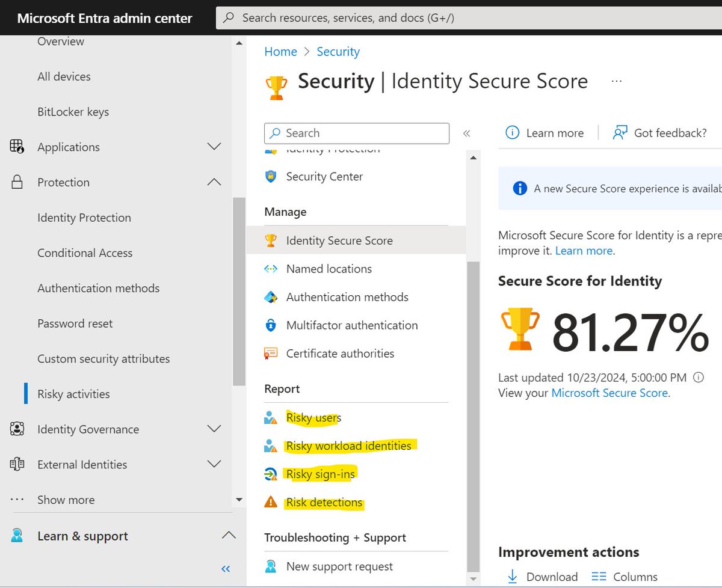This screenshot has height=588, width=722.
Task: Click the info icon in Secure Score banner
Action: point(520,189)
